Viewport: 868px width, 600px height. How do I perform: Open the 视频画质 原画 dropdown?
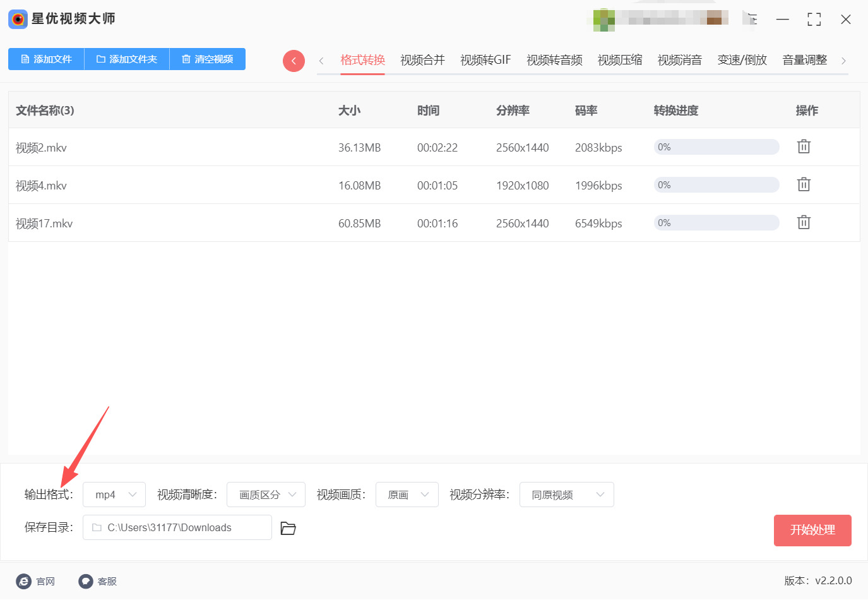tap(407, 495)
